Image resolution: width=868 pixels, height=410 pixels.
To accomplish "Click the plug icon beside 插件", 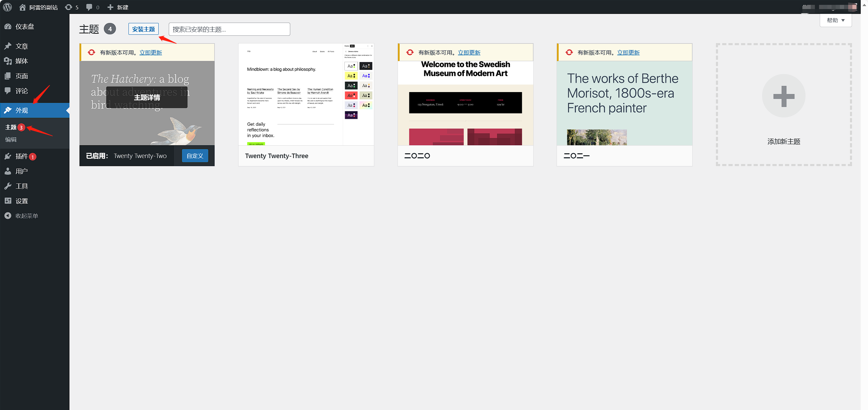I will pos(8,156).
